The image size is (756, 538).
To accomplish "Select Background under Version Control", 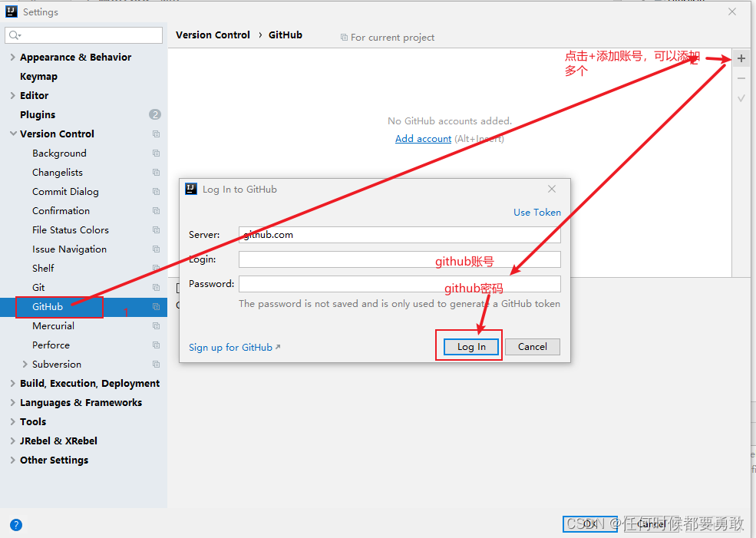I will [x=59, y=153].
